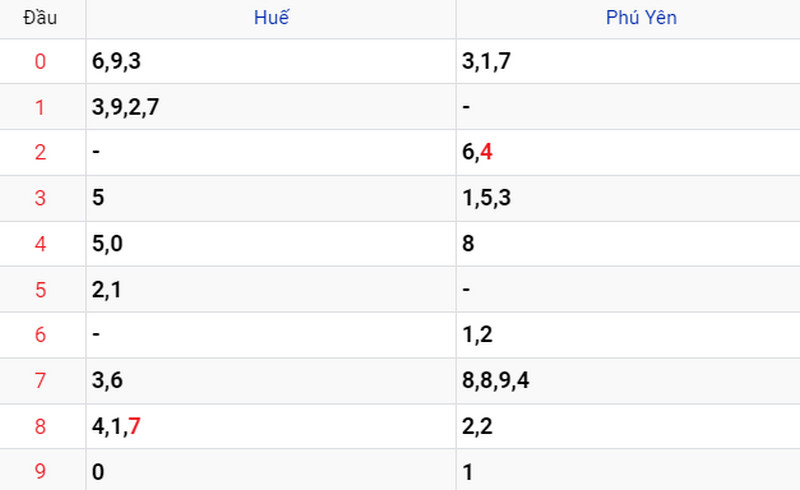Click Huế cell showing 3,9,2,7
Screen dimensions: 800x490
tap(271, 107)
